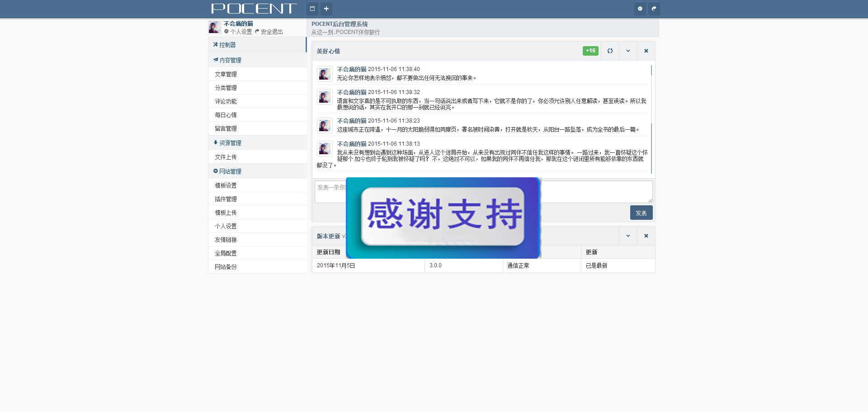The height and width of the screenshot is (412, 868).
Task: Click the mood list vertical scrollbar
Action: coord(651,119)
